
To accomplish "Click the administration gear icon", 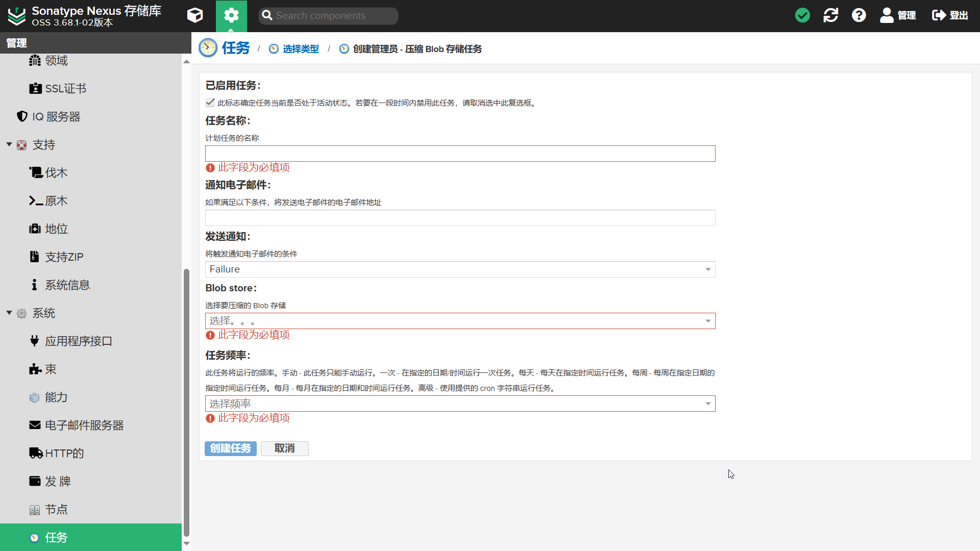I will (231, 15).
